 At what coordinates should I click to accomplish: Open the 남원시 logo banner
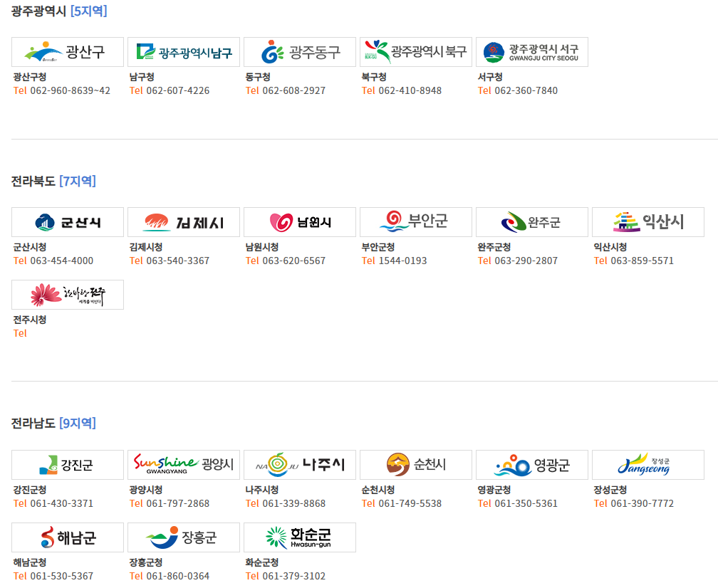300,222
